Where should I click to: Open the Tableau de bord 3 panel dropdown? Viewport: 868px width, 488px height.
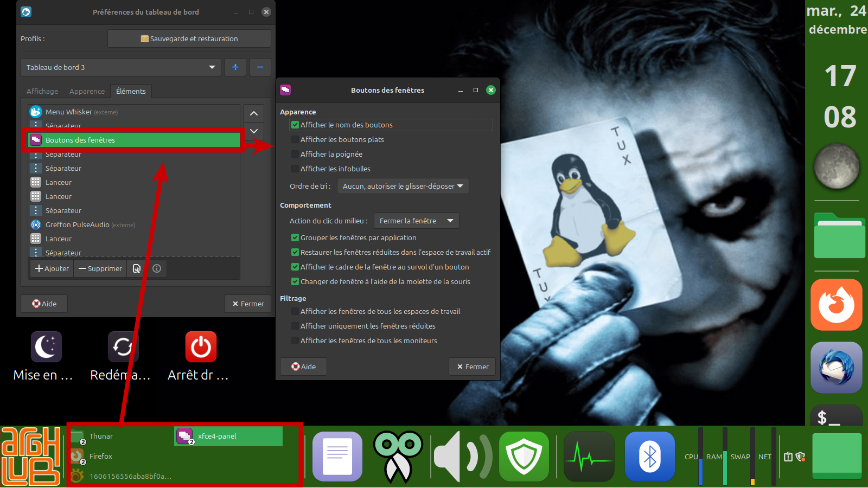click(121, 67)
